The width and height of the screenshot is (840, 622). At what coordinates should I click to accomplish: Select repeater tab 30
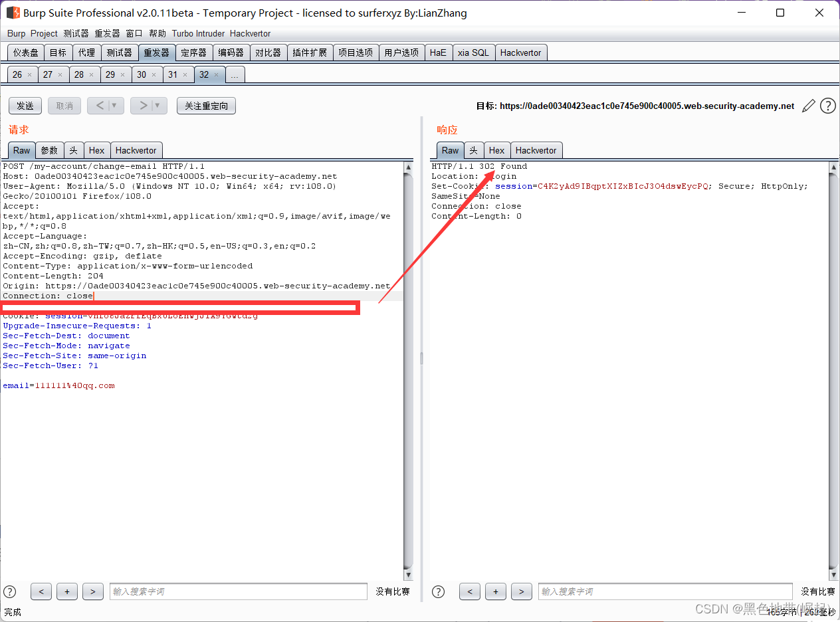coord(142,74)
